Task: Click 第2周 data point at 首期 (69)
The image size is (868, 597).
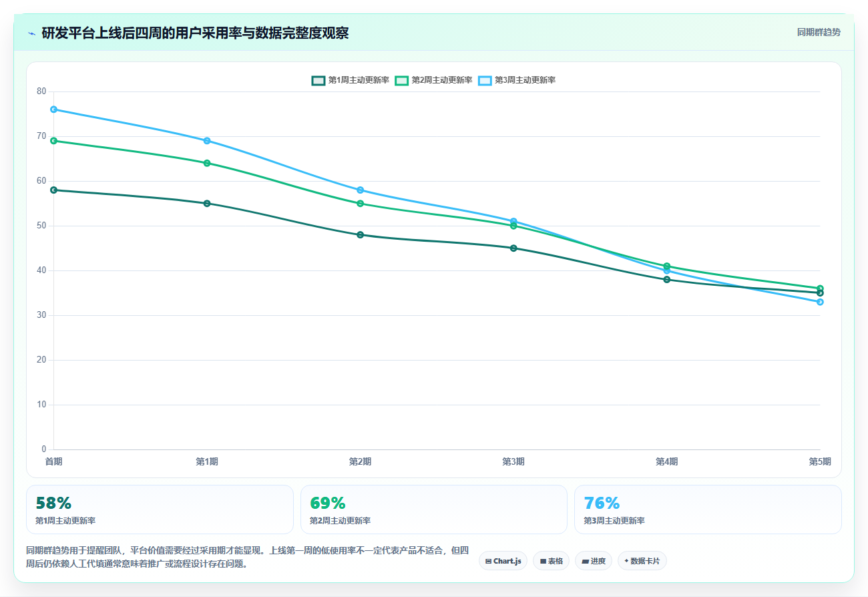Action: coord(53,141)
